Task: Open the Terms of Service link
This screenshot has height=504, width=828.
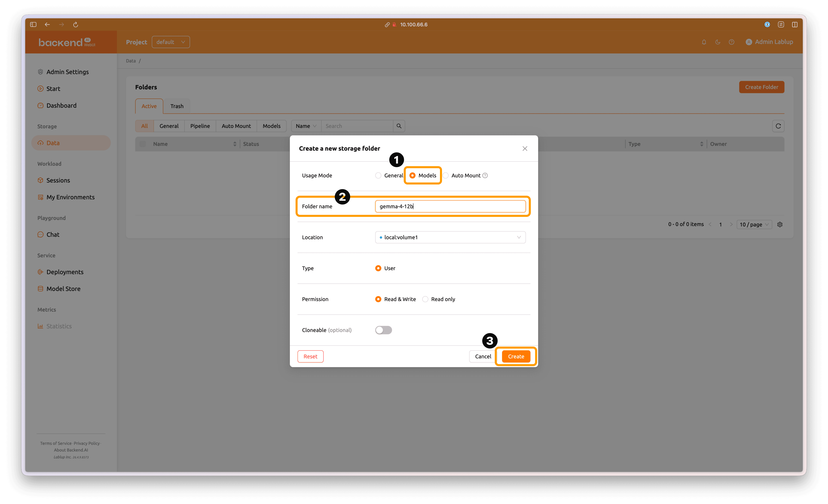Action: coord(56,444)
